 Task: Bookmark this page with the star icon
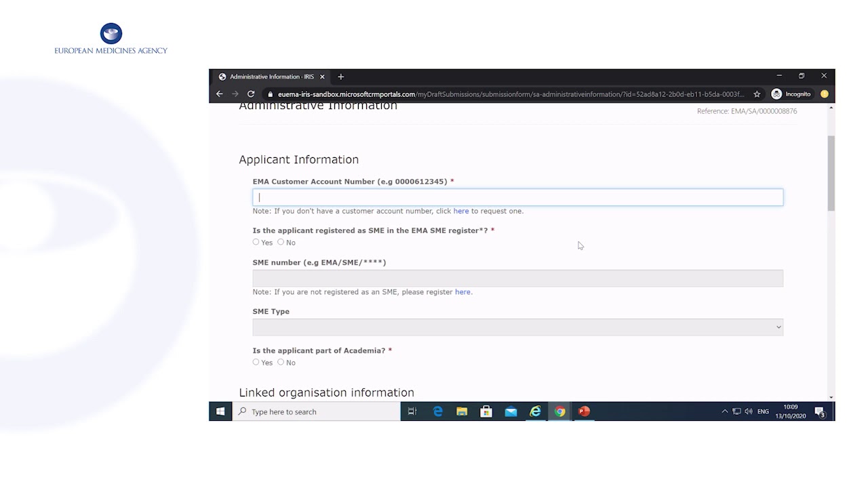[757, 94]
